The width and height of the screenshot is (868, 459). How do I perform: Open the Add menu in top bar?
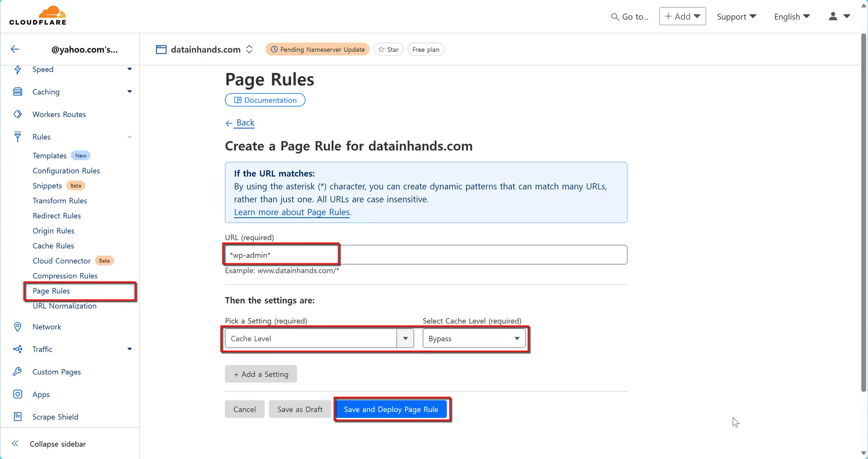[x=682, y=16]
